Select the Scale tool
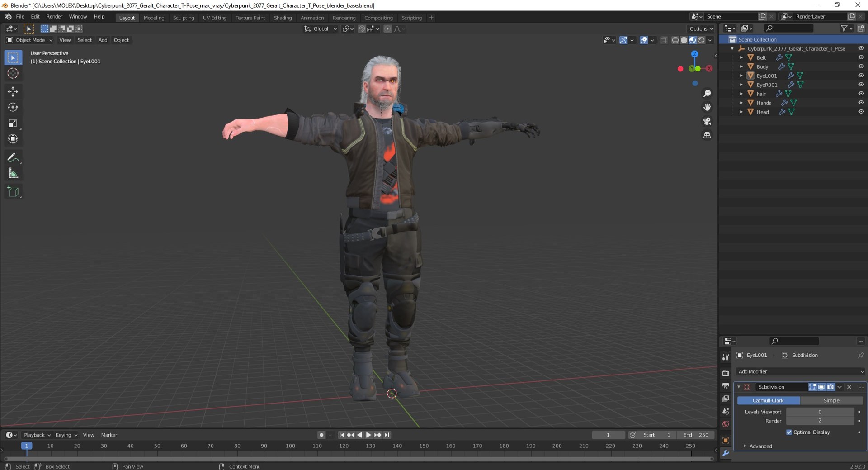This screenshot has width=868, height=470. click(x=13, y=123)
